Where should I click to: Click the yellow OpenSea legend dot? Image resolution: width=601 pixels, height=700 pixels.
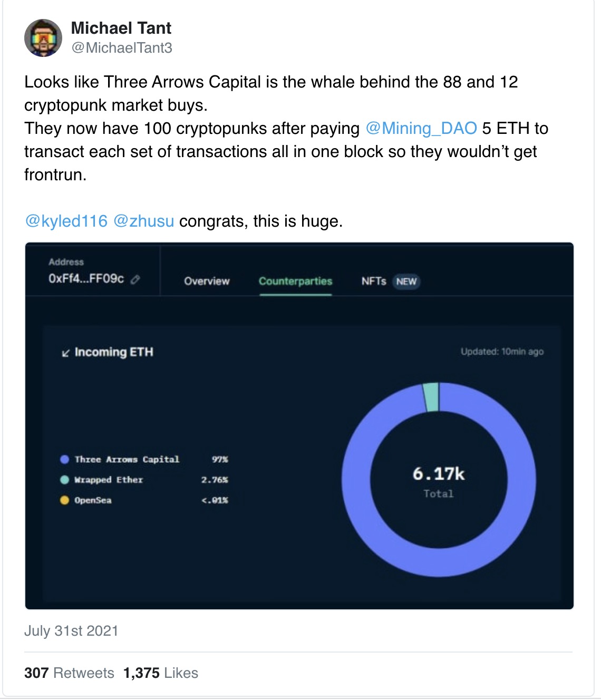tap(65, 500)
